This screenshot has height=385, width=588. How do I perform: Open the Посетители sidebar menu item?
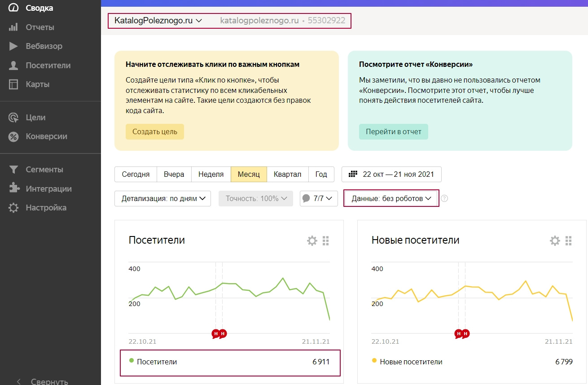48,66
